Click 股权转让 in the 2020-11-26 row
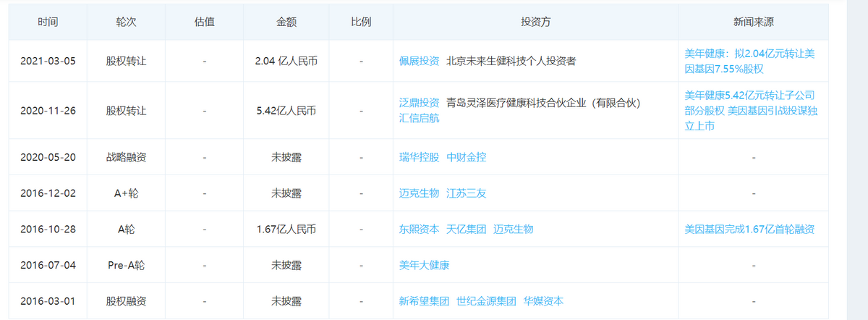The image size is (868, 320). pyautogui.click(x=127, y=111)
